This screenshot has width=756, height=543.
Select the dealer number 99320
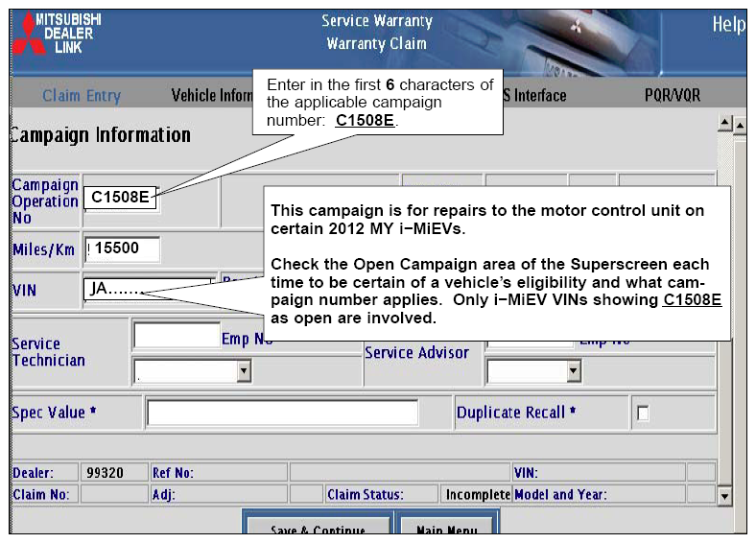click(x=105, y=473)
